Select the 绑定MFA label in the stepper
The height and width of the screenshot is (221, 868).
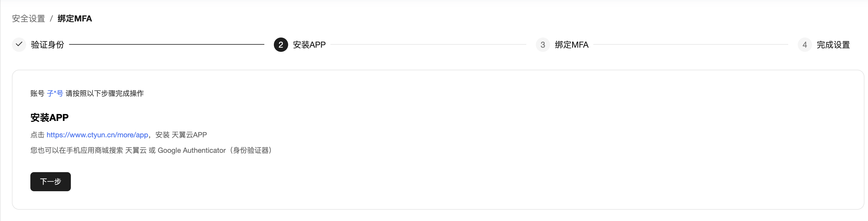[x=572, y=45]
